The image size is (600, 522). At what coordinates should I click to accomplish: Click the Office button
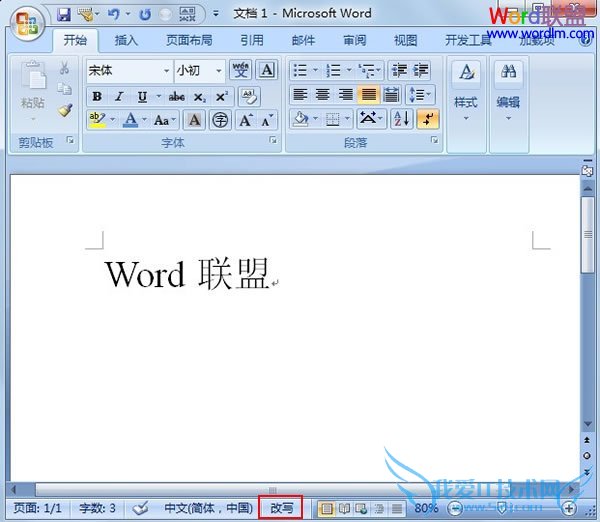point(27,24)
